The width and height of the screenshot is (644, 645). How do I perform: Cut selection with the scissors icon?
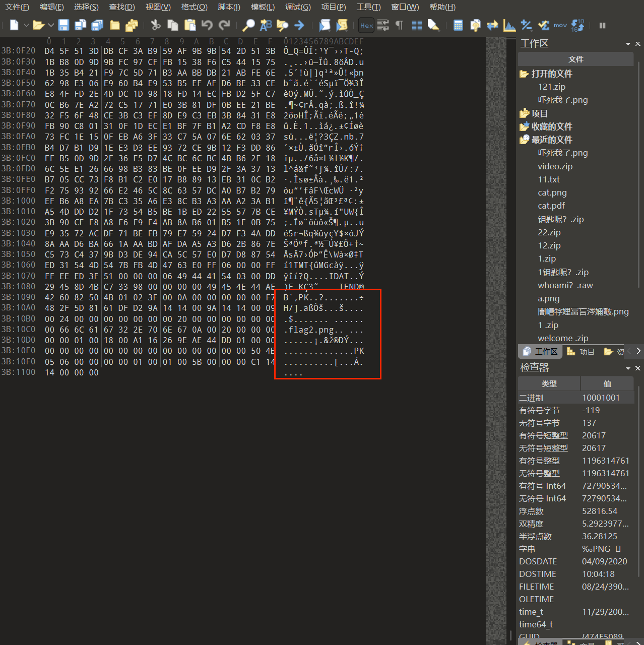pyautogui.click(x=156, y=25)
